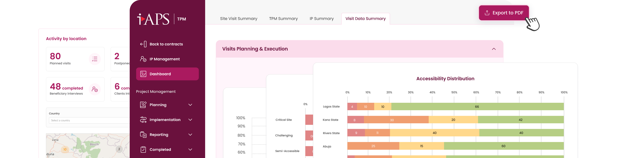Click the Activity by location heading
The height and width of the screenshot is (158, 644).
pyautogui.click(x=66, y=39)
